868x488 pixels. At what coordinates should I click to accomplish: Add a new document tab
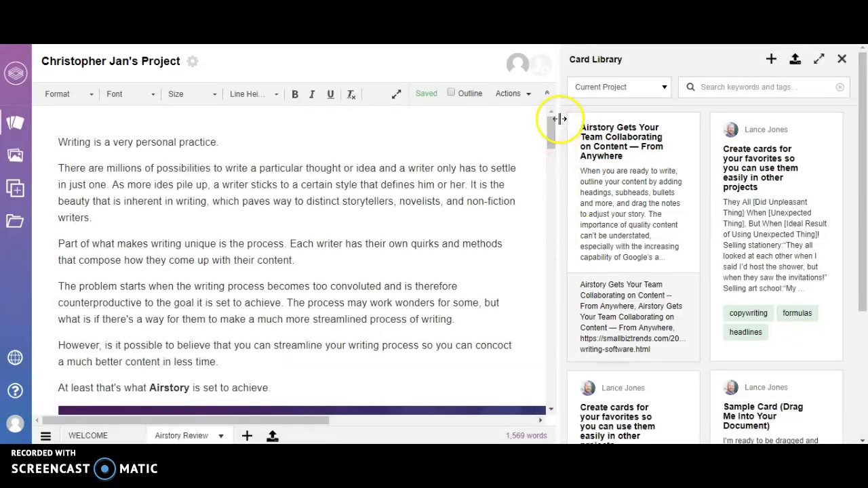pyautogui.click(x=247, y=436)
